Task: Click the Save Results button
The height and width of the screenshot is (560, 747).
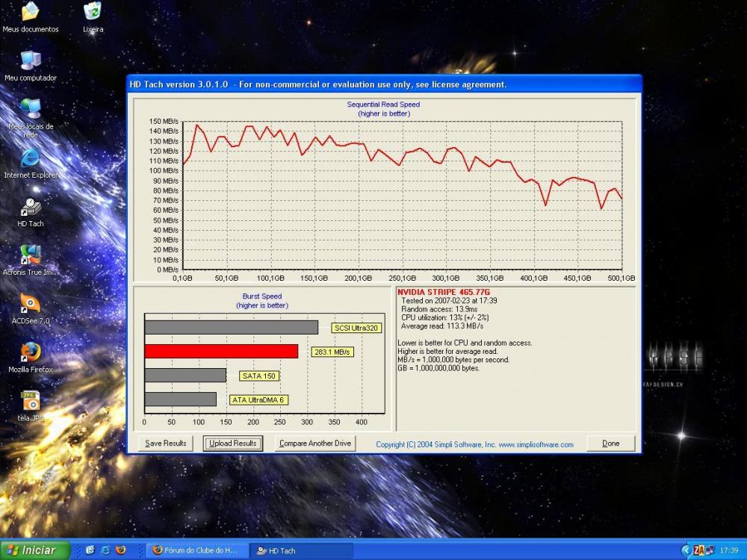Action: click(x=166, y=444)
